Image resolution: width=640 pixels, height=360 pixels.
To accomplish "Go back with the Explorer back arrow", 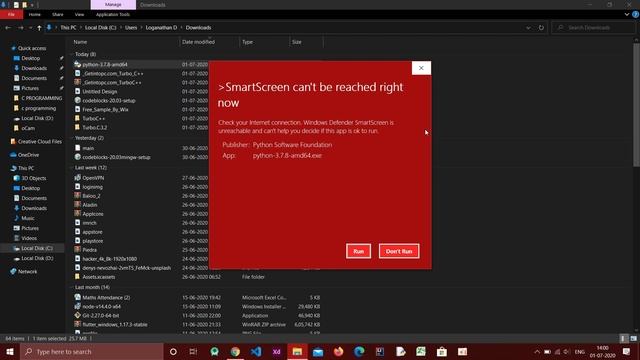I will [x=8, y=28].
